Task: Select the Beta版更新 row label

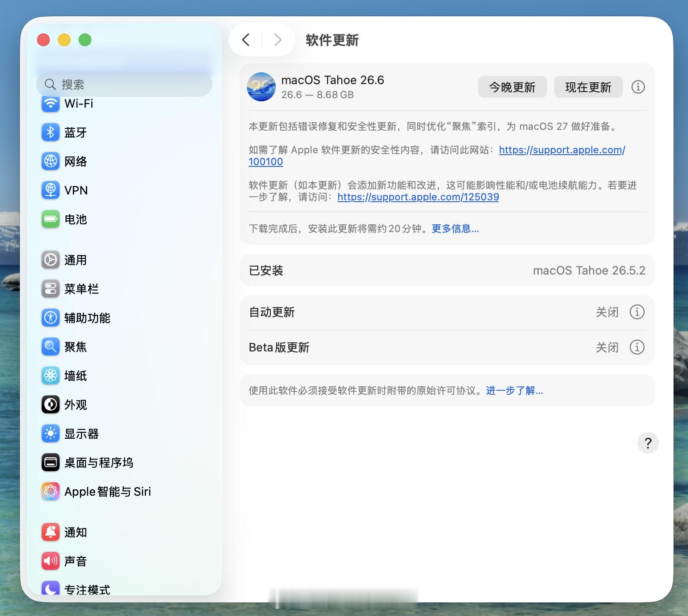Action: (x=279, y=348)
